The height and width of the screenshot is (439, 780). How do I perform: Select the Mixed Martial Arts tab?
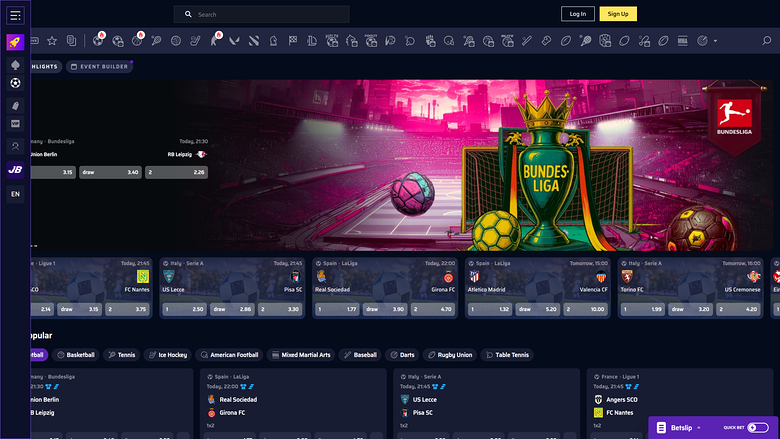pos(301,355)
